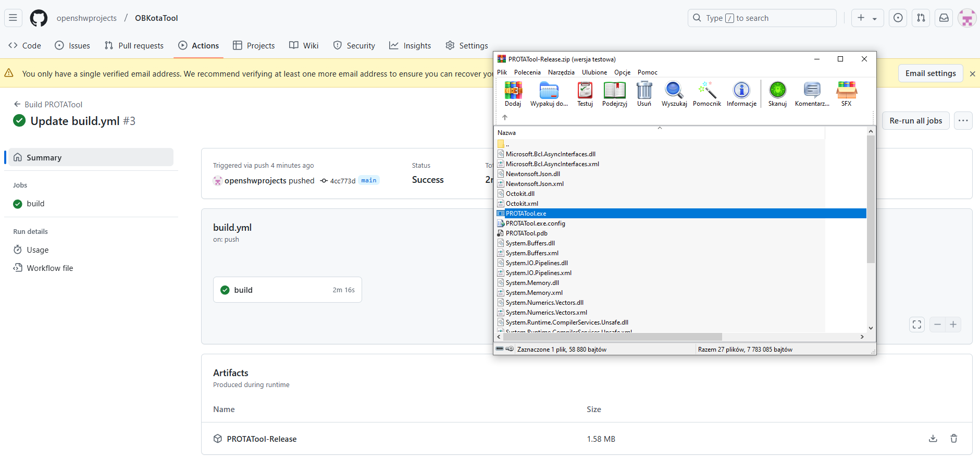Click Informacje icon in WinRAR toolbar

[742, 94]
